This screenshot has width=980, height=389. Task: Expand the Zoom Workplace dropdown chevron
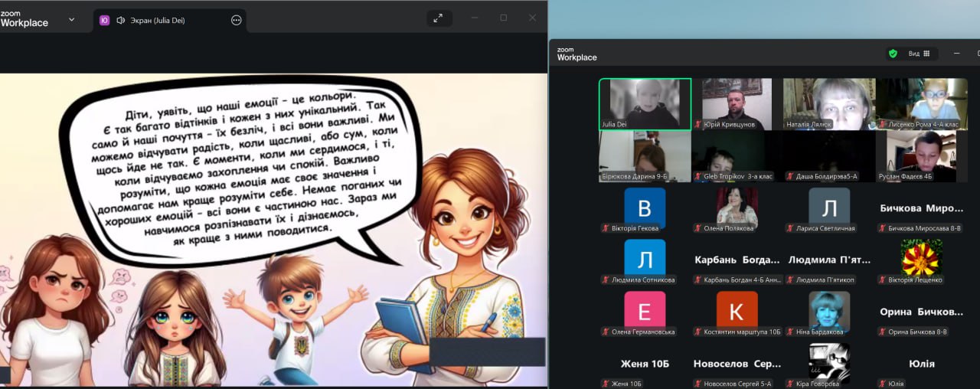coord(71,19)
